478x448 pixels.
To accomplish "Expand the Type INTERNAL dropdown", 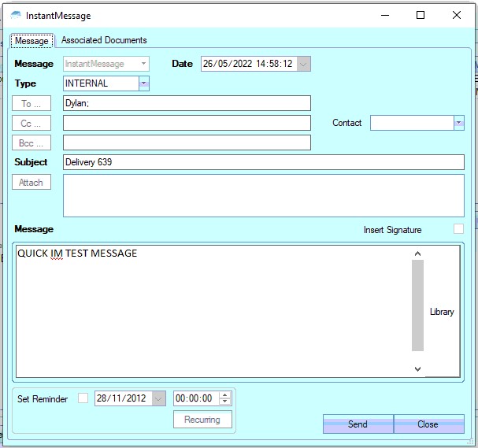I will (x=143, y=83).
